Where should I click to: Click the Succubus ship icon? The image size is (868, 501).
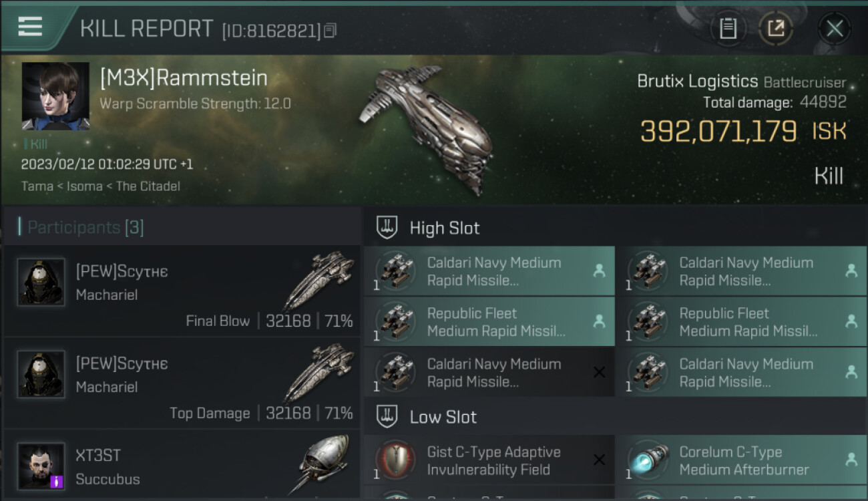(x=323, y=463)
